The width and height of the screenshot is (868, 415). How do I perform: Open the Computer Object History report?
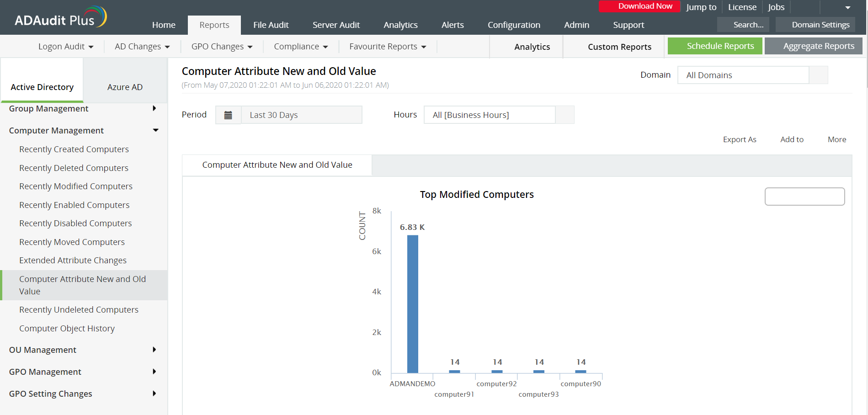pos(67,328)
